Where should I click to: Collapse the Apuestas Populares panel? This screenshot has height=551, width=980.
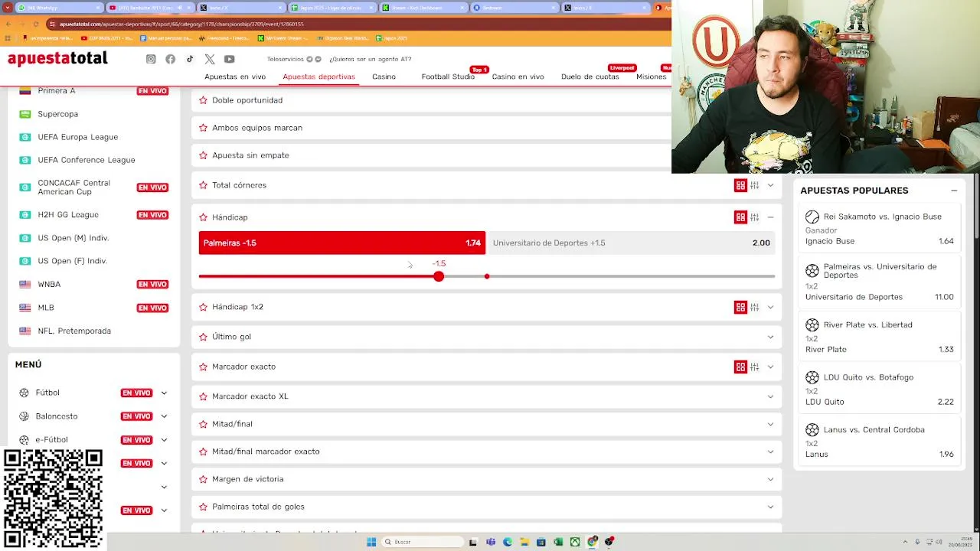click(954, 191)
